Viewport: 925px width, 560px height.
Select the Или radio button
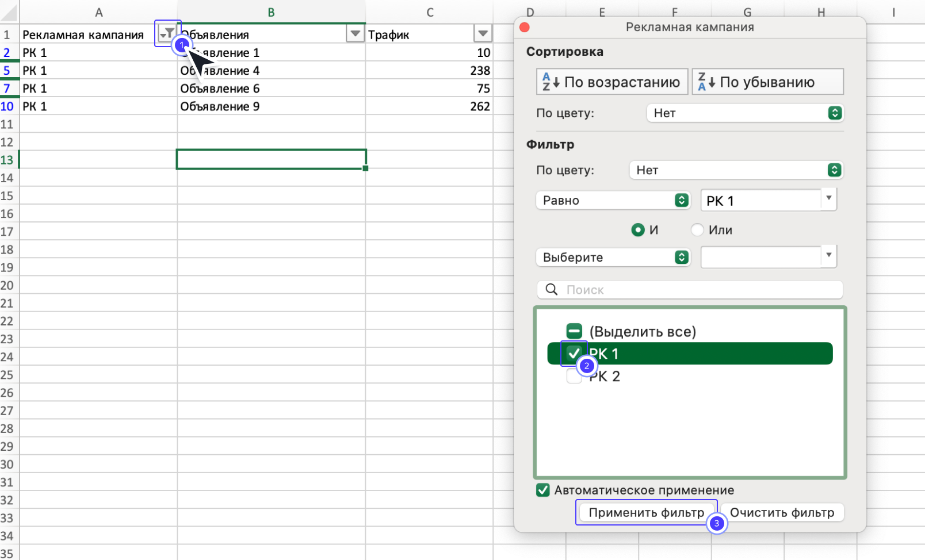tap(697, 230)
